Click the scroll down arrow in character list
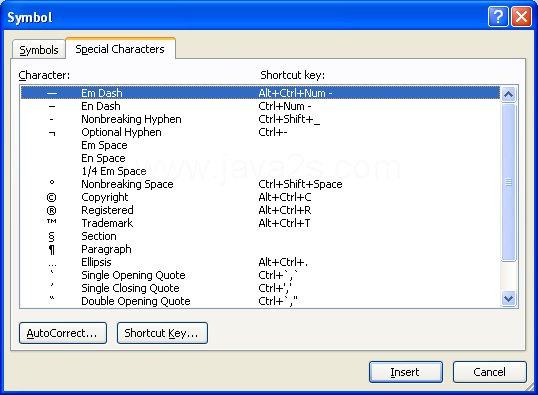 pyautogui.click(x=508, y=298)
